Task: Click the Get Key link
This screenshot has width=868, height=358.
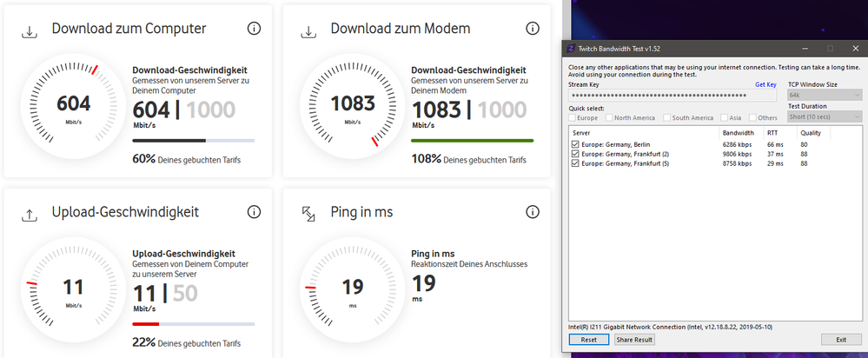Action: point(765,84)
